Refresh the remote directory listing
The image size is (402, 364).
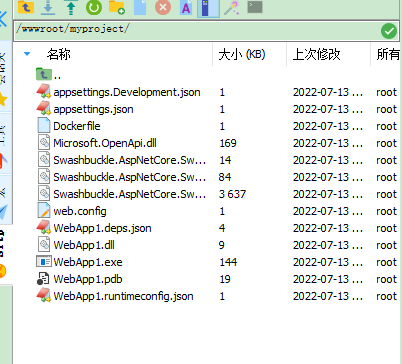94,7
